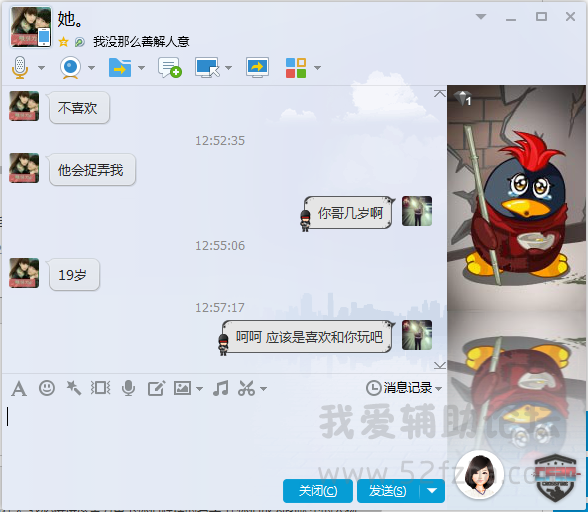The image size is (588, 512).
Task: Click the 发送(S) send button
Action: pyautogui.click(x=388, y=491)
